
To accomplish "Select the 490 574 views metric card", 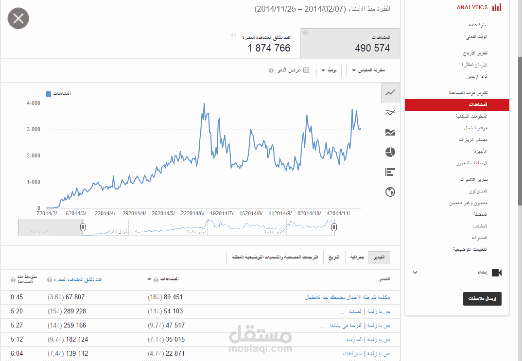I will click(350, 43).
